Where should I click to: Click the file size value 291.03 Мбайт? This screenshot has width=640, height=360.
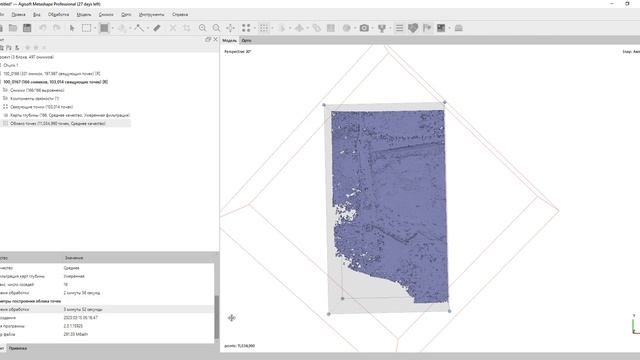76,334
